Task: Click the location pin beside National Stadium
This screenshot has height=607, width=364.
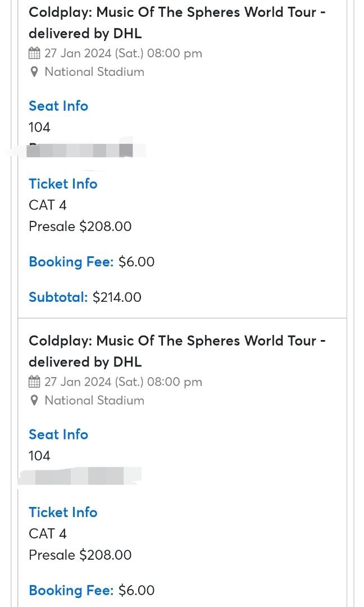Action: pyautogui.click(x=34, y=72)
